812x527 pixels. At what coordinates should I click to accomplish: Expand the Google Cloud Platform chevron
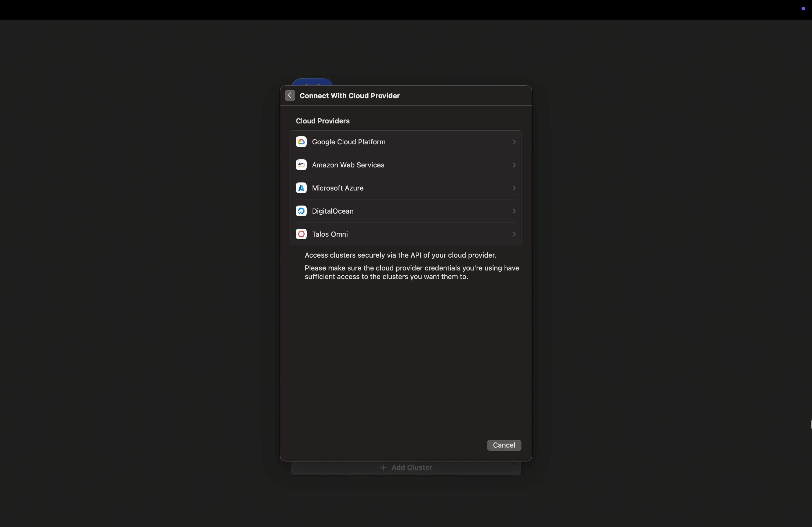point(514,142)
